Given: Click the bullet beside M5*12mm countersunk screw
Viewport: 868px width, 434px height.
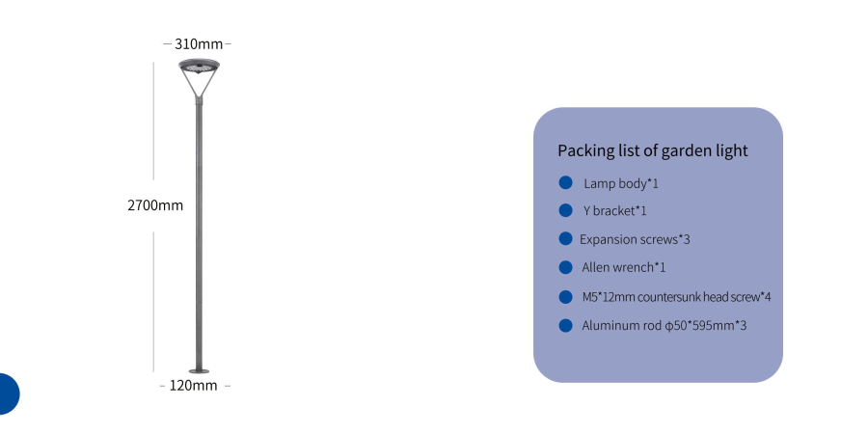Looking at the screenshot, I should pos(565,296).
